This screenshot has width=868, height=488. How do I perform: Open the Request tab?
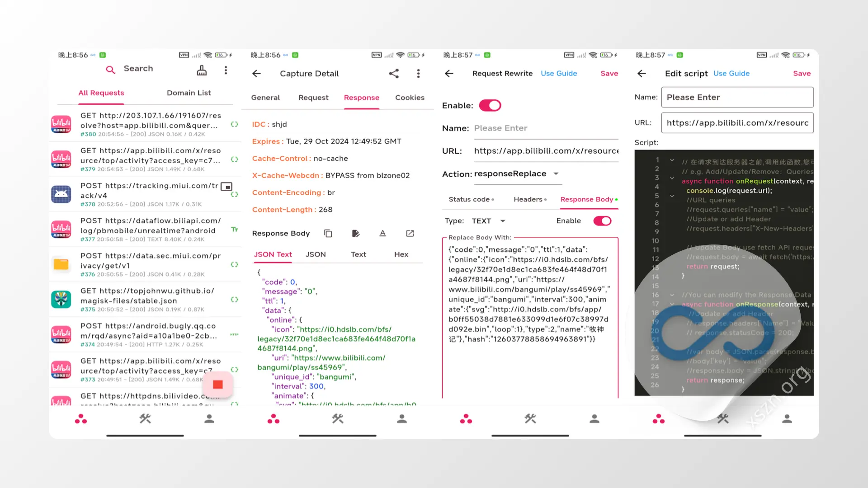coord(313,98)
